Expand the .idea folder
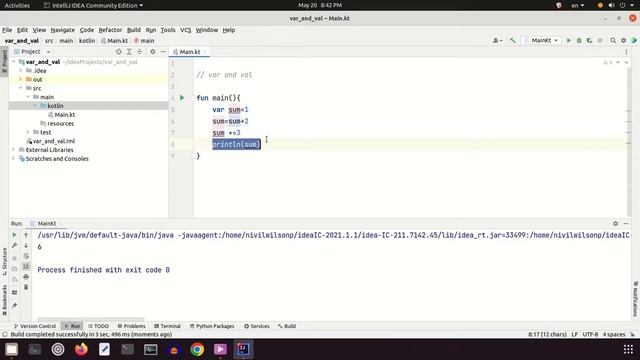This screenshot has height=360, width=640. (20, 71)
